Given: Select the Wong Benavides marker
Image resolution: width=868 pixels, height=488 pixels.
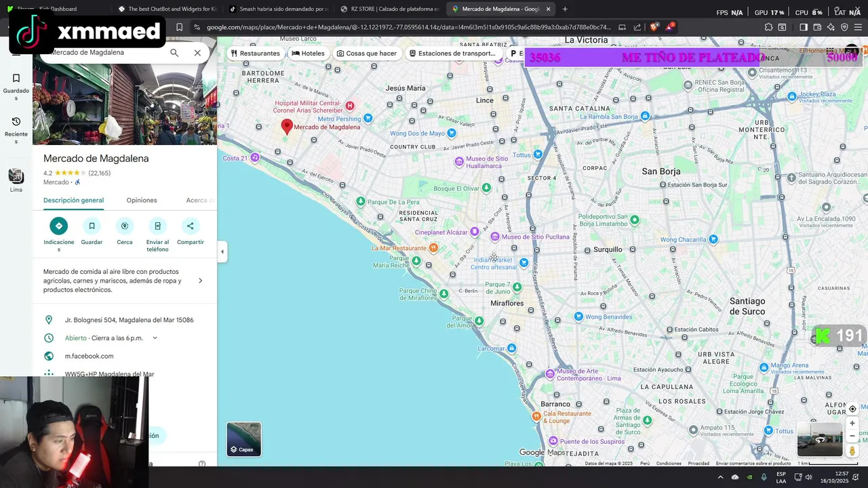Looking at the screenshot, I should (x=578, y=317).
